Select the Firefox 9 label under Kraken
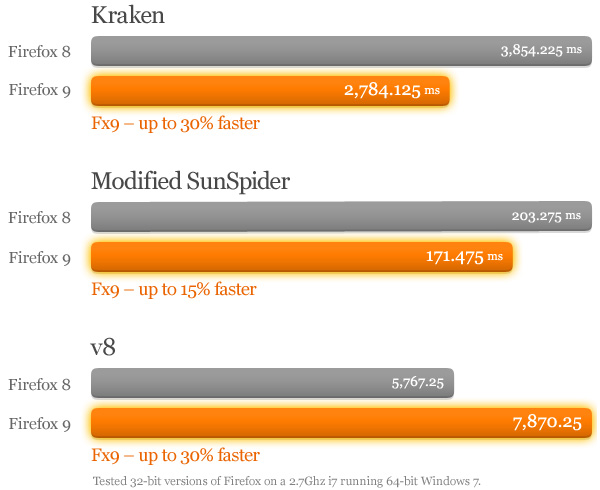Viewport: 600px width, 490px height. (39, 91)
